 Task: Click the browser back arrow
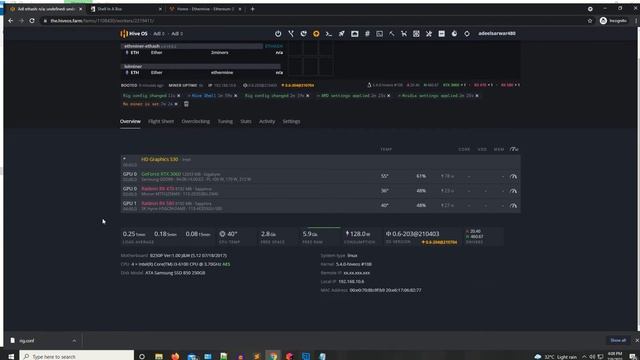pos(11,20)
